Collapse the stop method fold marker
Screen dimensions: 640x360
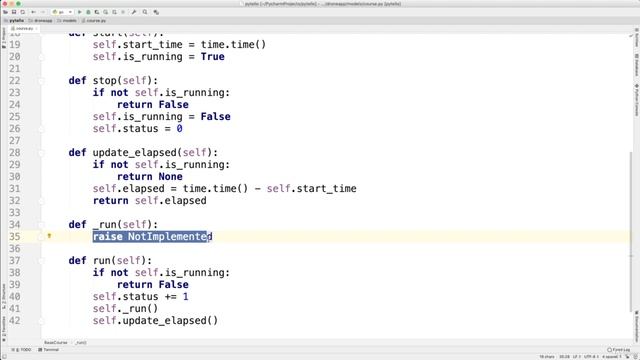41,81
